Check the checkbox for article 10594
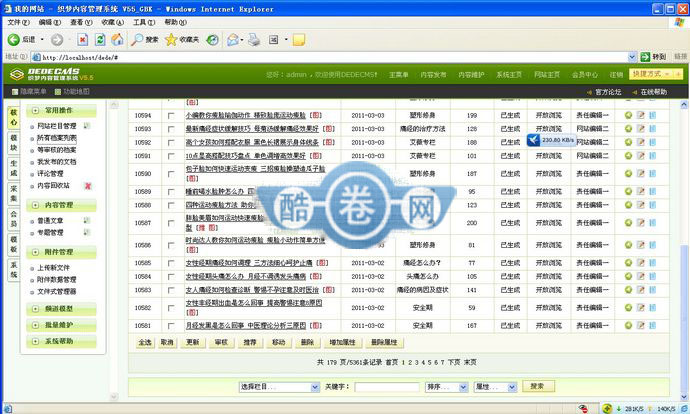 171,116
